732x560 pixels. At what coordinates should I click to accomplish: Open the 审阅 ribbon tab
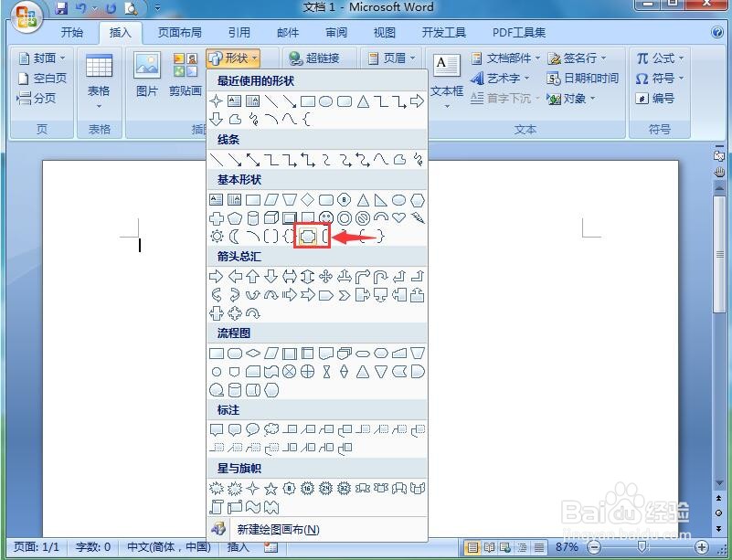[335, 32]
